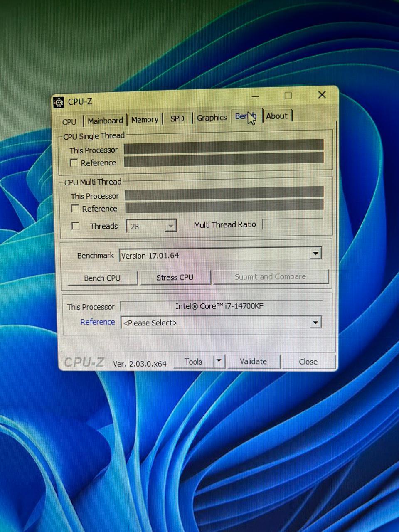Tick the Threads checkbox

click(76, 226)
